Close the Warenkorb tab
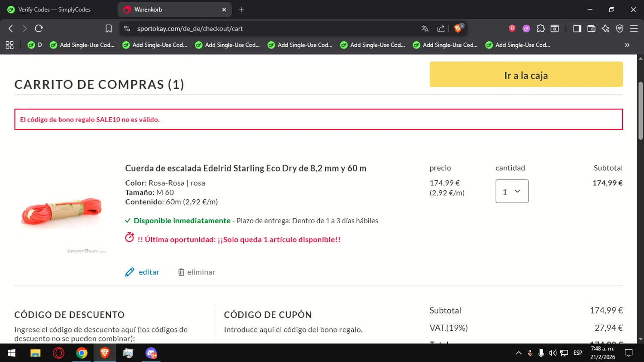The width and height of the screenshot is (644, 362). tap(224, 9)
